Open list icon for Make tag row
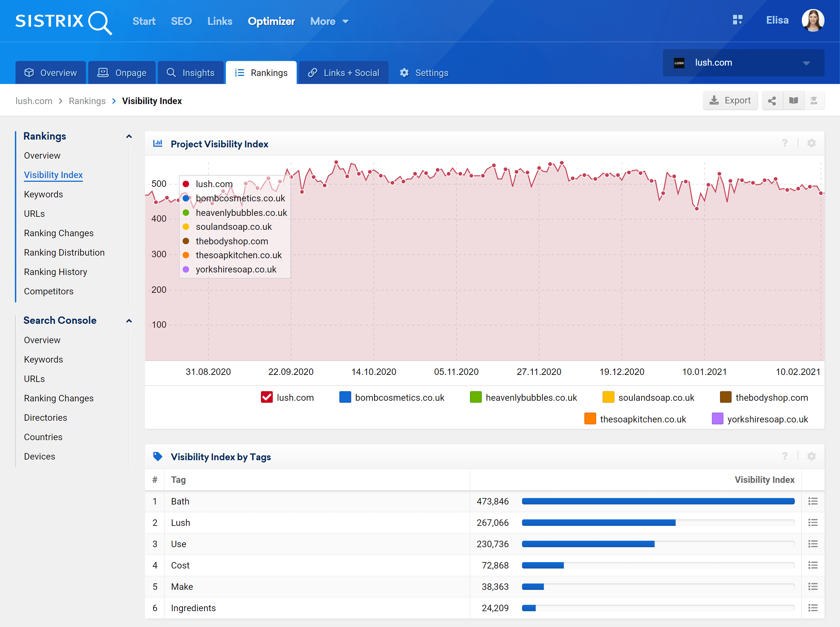The image size is (840, 627). point(813,586)
